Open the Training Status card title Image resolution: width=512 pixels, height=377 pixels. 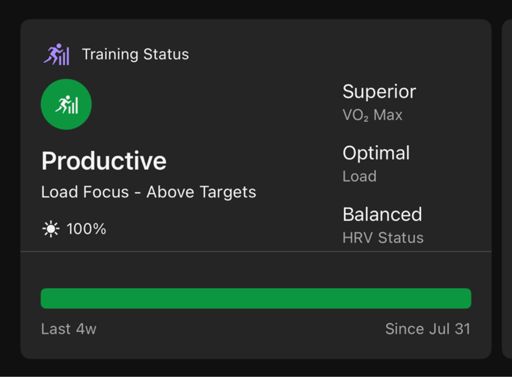[135, 54]
